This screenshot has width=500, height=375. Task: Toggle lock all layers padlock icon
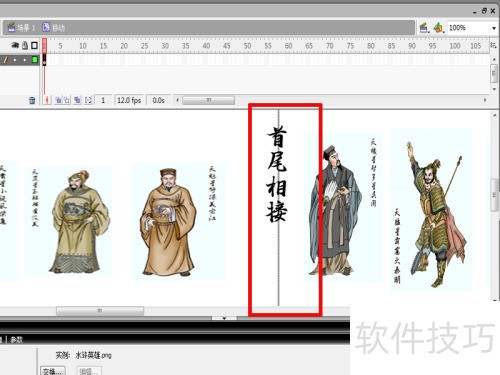[x=25, y=45]
